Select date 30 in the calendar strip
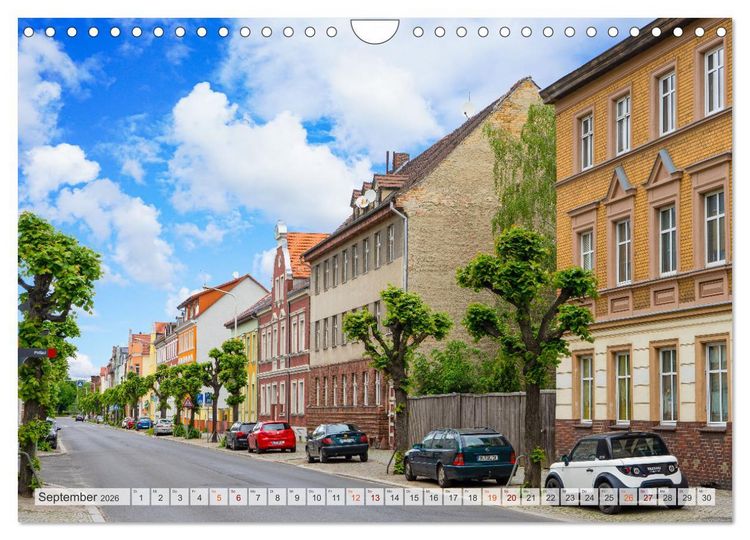Viewport: 750px width, 540px height. pyautogui.click(x=706, y=497)
